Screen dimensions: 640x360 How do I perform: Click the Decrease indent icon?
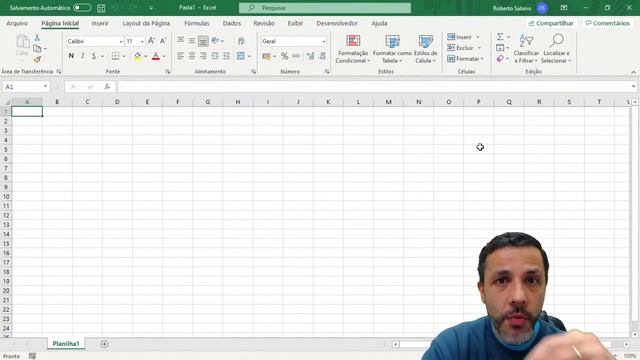tap(215, 56)
